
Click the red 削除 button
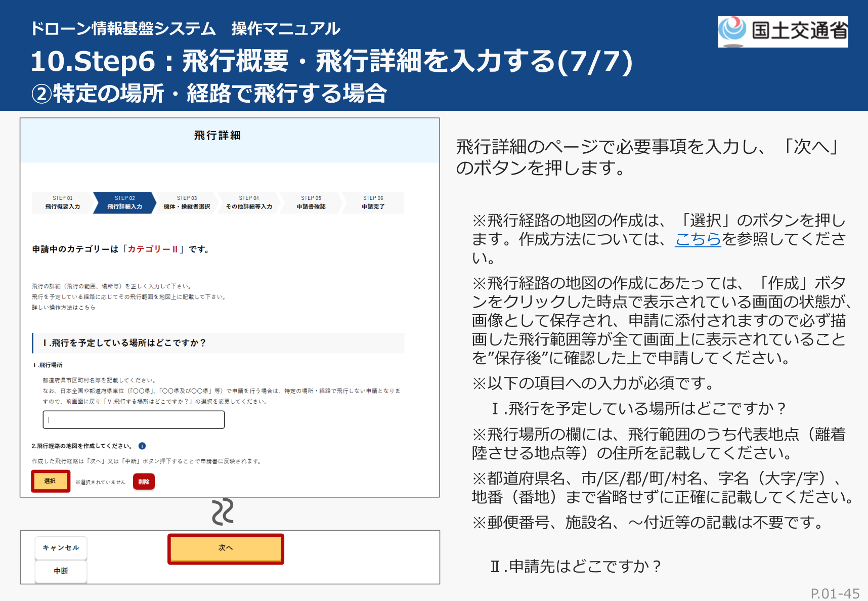click(144, 482)
